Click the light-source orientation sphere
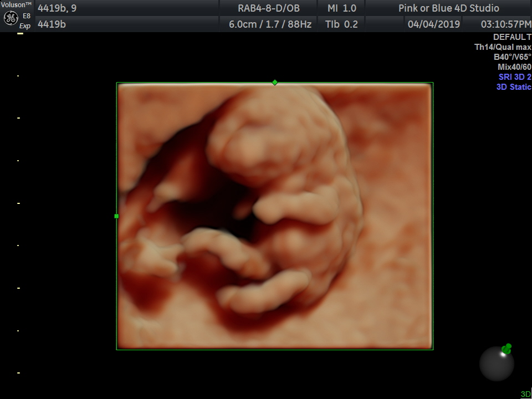532x399 pixels. (497, 364)
